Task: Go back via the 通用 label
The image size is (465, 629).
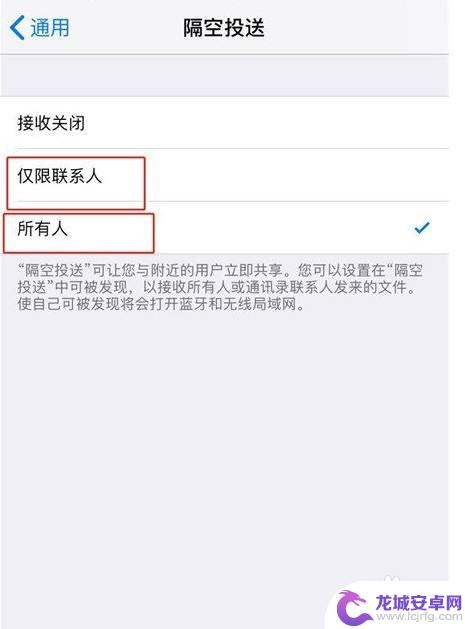Action: coord(50,28)
